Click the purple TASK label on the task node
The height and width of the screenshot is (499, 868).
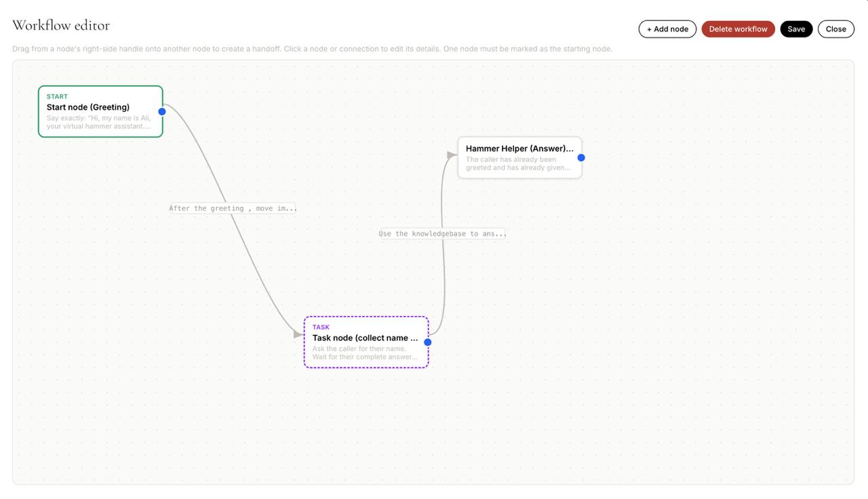(x=321, y=327)
